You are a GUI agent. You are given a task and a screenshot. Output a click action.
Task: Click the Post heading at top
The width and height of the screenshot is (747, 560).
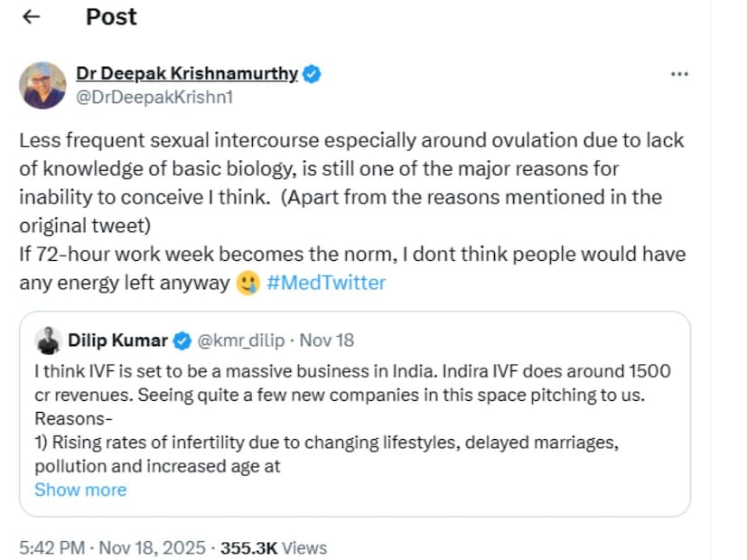(x=111, y=18)
